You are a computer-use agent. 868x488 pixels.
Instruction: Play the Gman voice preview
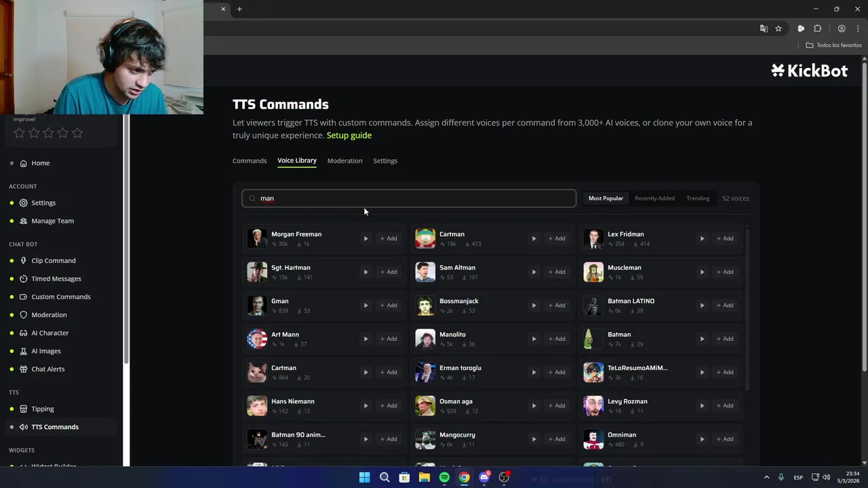click(x=366, y=305)
